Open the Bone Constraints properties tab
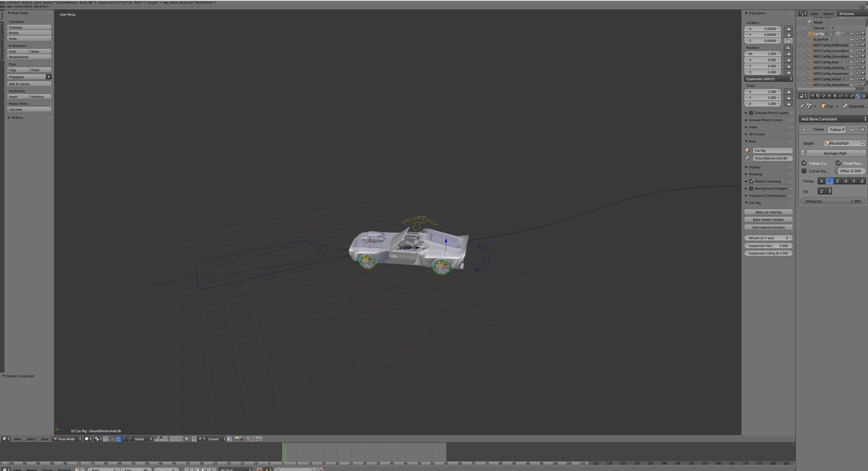Viewport: 868px width, 471px height. coord(858,96)
